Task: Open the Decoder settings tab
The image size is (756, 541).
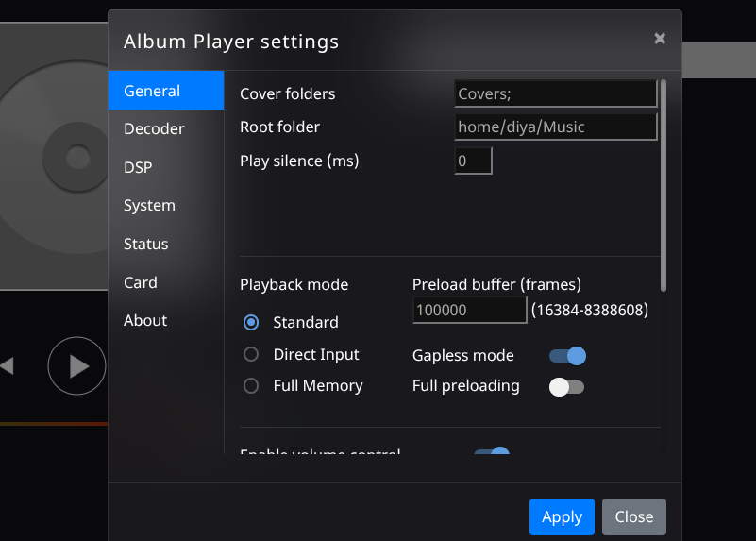Action: pyautogui.click(x=154, y=129)
